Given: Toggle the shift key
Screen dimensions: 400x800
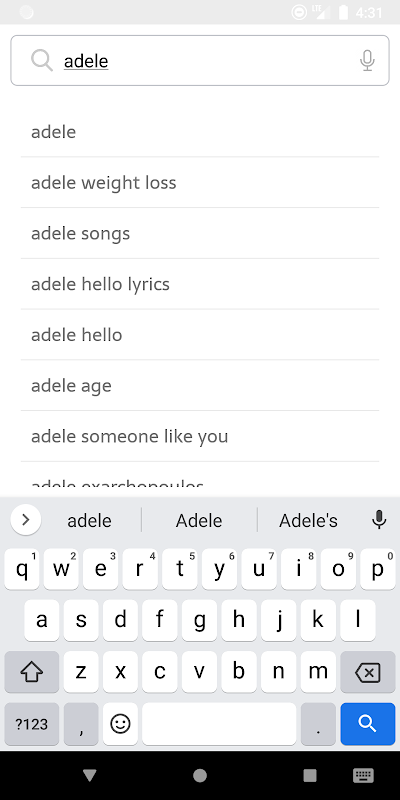Looking at the screenshot, I should tap(32, 672).
